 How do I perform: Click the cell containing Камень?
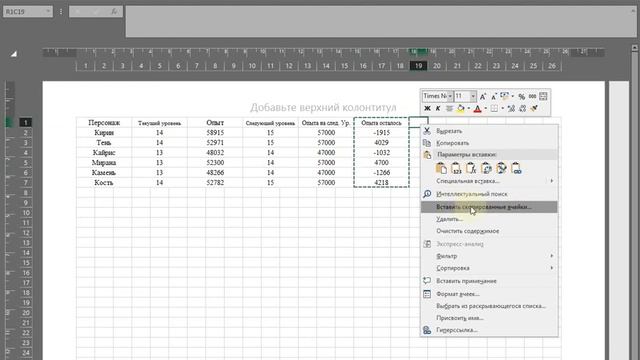click(x=104, y=173)
